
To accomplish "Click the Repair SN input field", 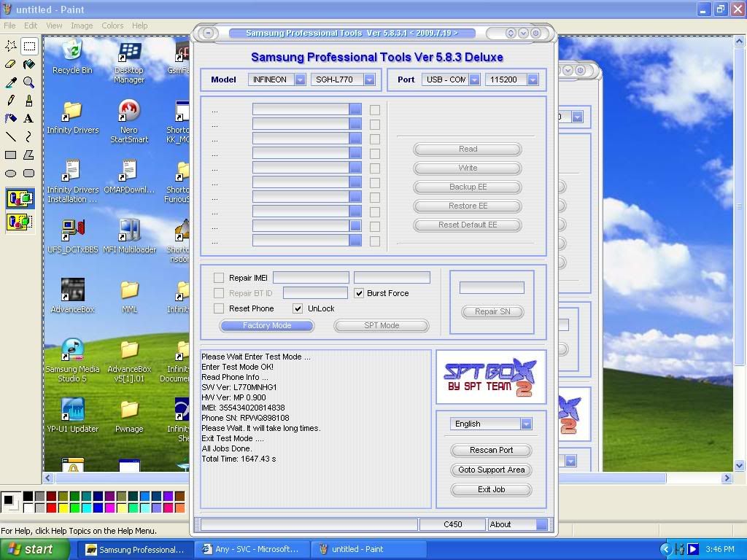I will click(x=492, y=287).
